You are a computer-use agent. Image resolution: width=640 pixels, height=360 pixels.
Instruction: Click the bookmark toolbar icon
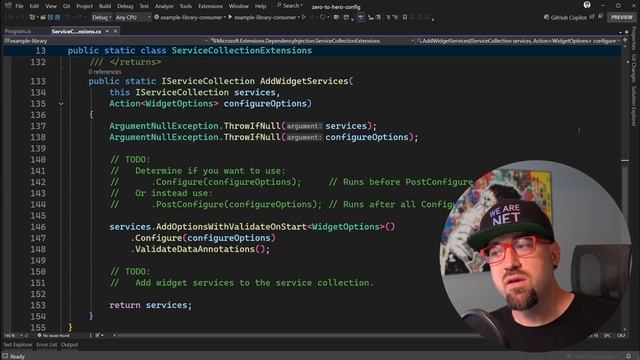(x=404, y=18)
